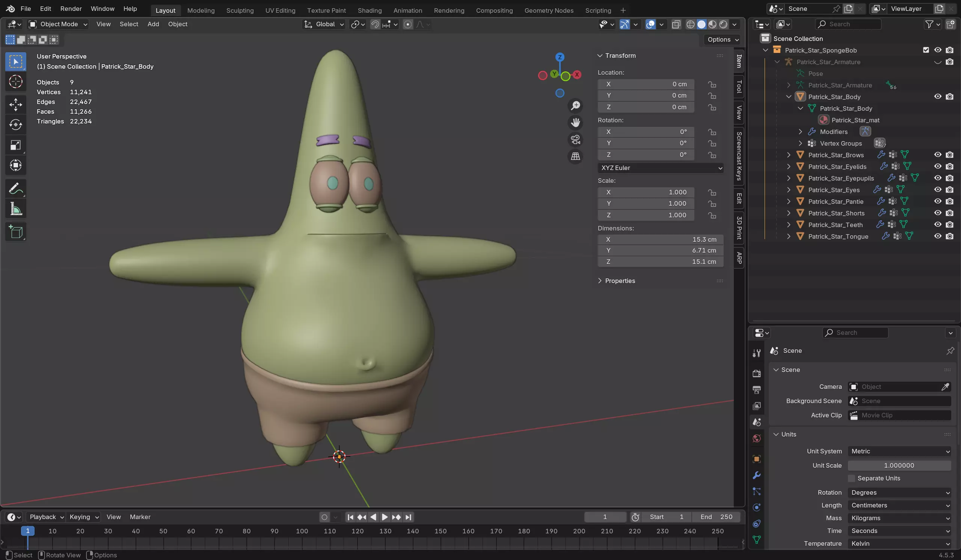Lock Location X transform
Viewport: 961px width, 560px height.
coord(712,84)
